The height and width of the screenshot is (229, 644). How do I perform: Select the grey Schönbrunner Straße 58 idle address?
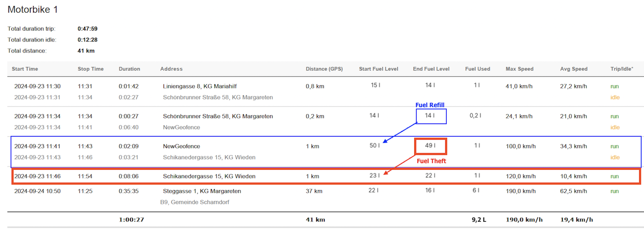tap(218, 97)
